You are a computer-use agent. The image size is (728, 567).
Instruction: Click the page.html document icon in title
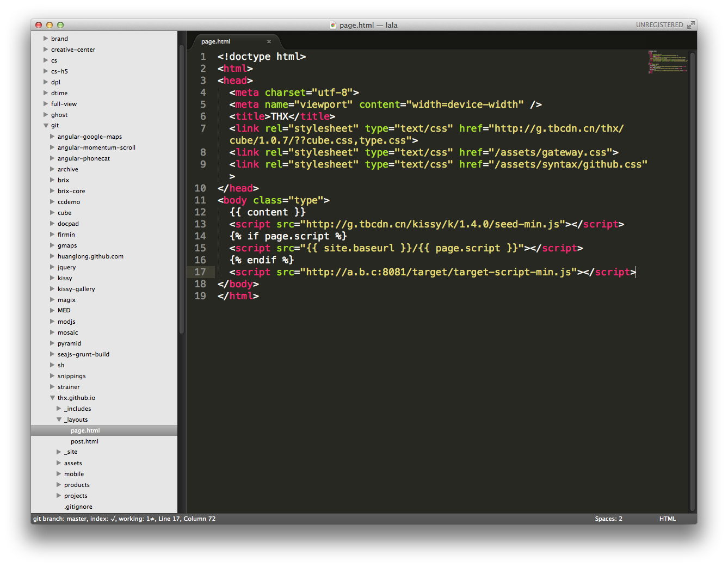coord(333,25)
